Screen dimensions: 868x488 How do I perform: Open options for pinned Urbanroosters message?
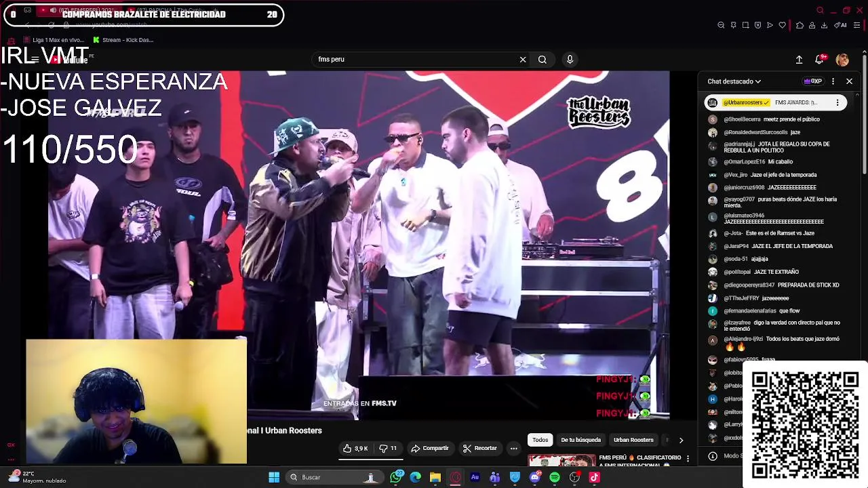837,103
